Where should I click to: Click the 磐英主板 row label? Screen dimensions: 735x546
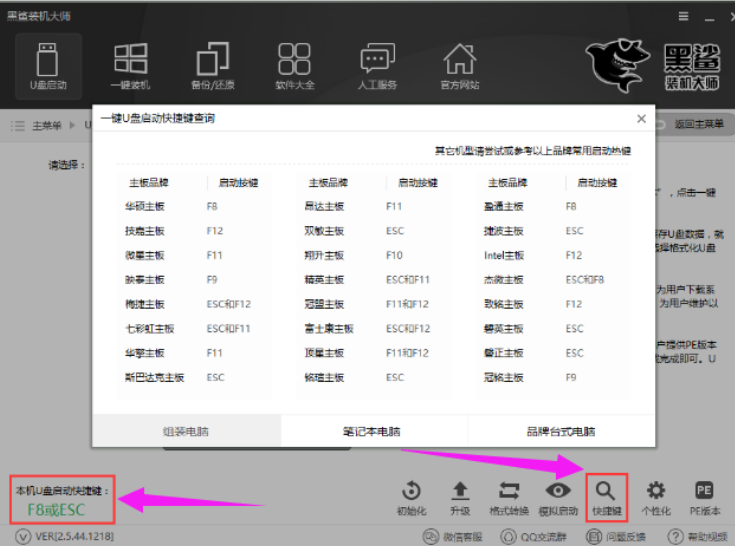click(x=504, y=329)
